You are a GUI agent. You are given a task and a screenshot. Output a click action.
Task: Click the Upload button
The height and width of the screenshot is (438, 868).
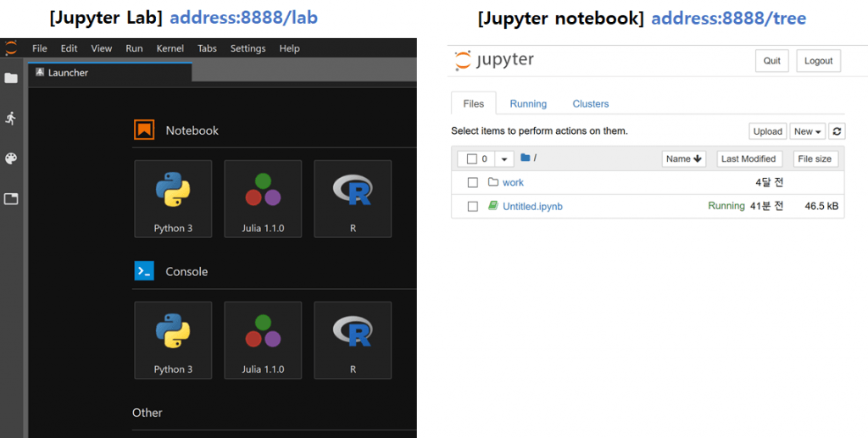click(768, 131)
